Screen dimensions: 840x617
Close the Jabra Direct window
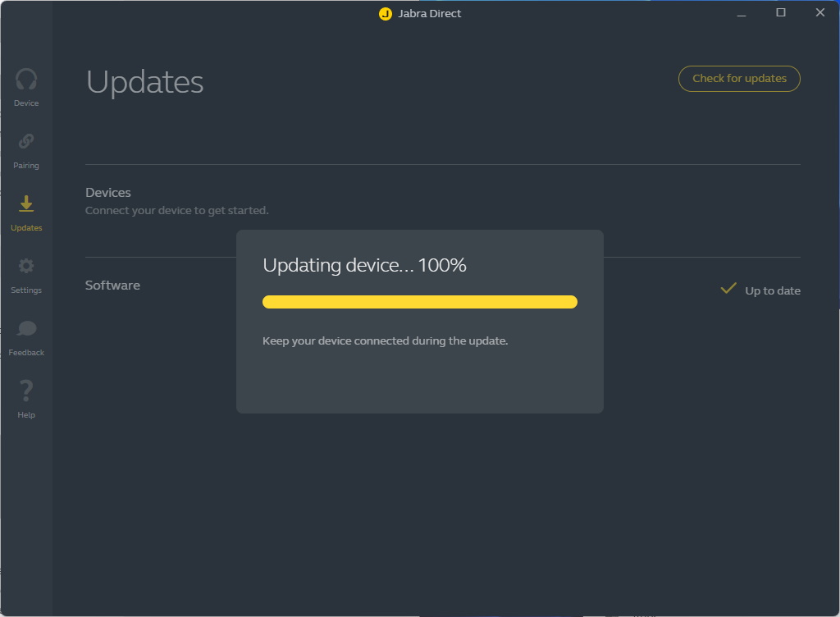820,12
